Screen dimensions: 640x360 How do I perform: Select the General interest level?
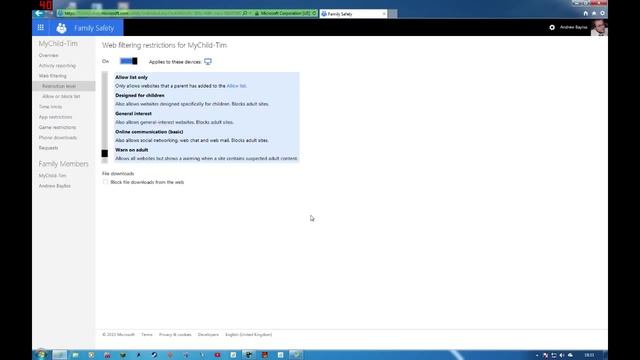[x=133, y=113]
